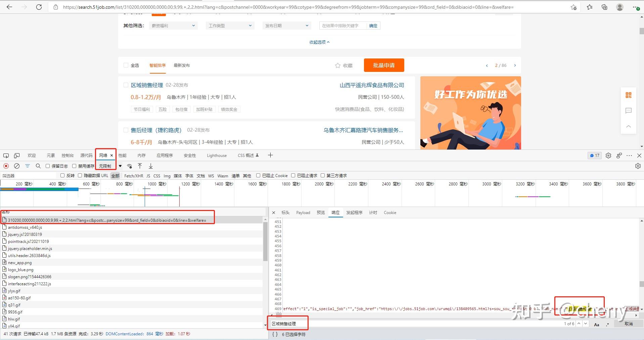Open the 区域销售经理 job listing
This screenshot has width=644, height=340.
pos(146,85)
